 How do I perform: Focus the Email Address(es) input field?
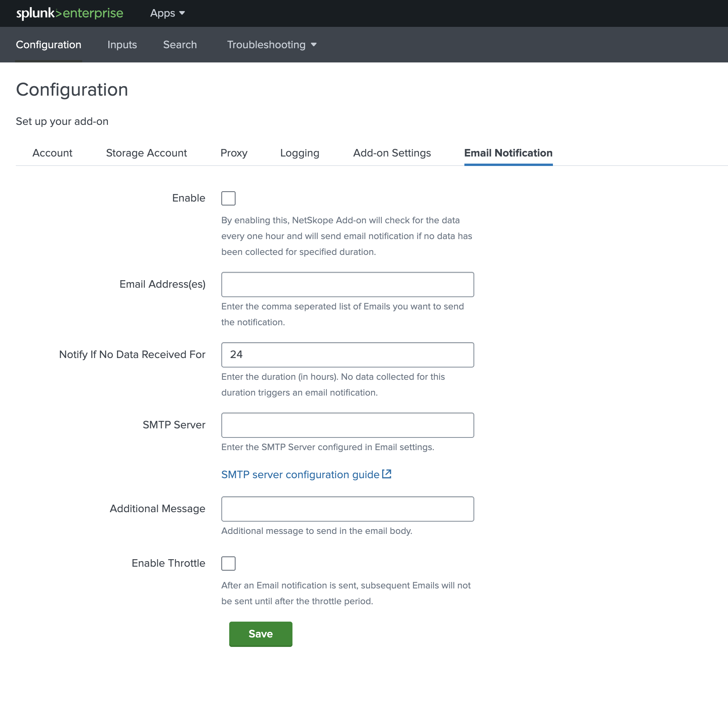[348, 285]
